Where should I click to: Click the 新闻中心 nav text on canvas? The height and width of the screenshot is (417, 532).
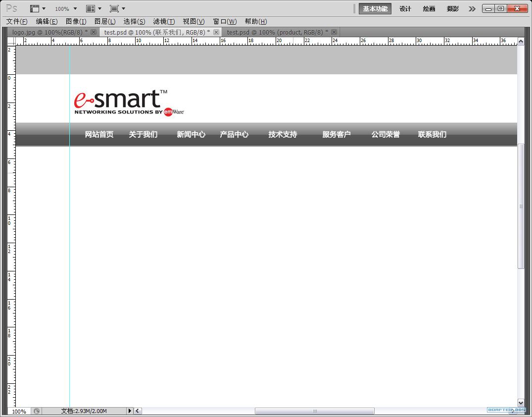click(191, 135)
